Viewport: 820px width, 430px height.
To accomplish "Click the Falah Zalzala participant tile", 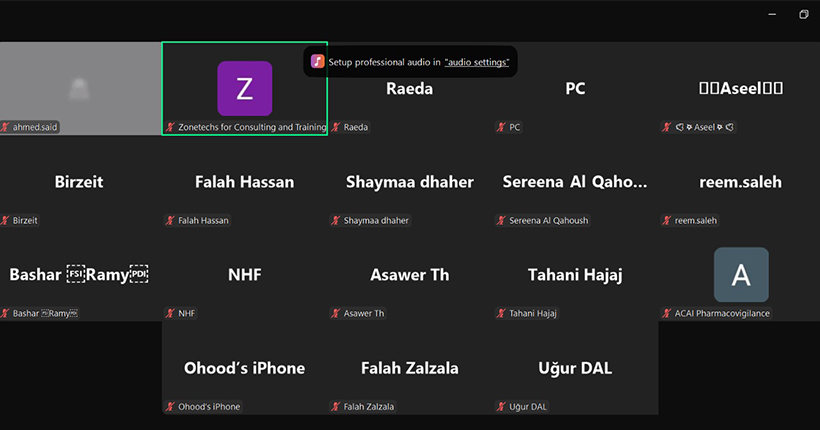I will 410,368.
